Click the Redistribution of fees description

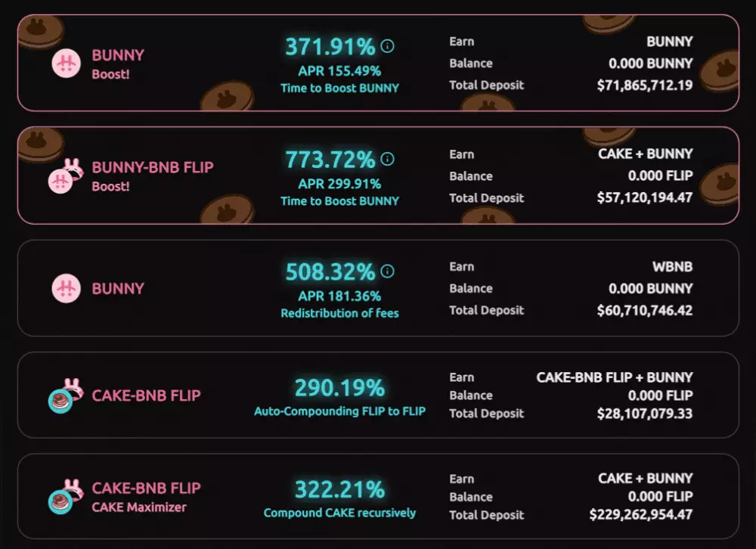[339, 313]
